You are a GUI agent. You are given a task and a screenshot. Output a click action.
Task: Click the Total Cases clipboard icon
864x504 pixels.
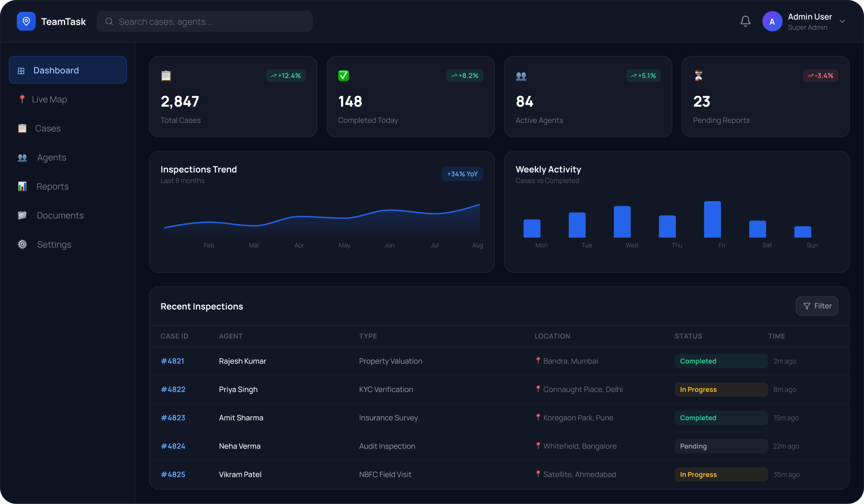pyautogui.click(x=166, y=76)
